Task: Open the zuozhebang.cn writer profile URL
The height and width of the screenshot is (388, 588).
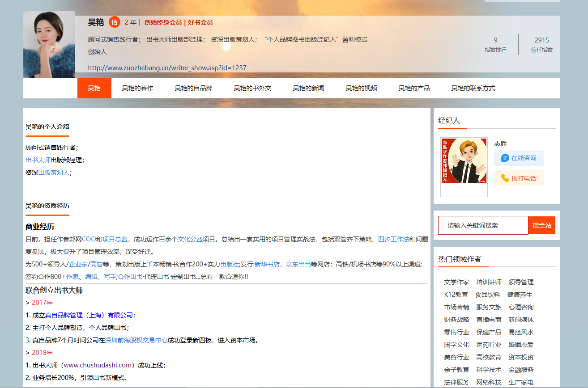Action: (x=167, y=68)
